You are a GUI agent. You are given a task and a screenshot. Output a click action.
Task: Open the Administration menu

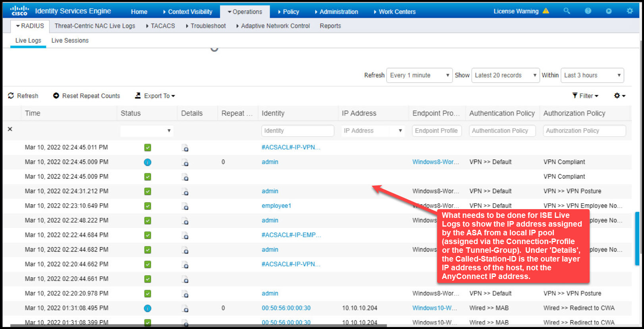[336, 12]
